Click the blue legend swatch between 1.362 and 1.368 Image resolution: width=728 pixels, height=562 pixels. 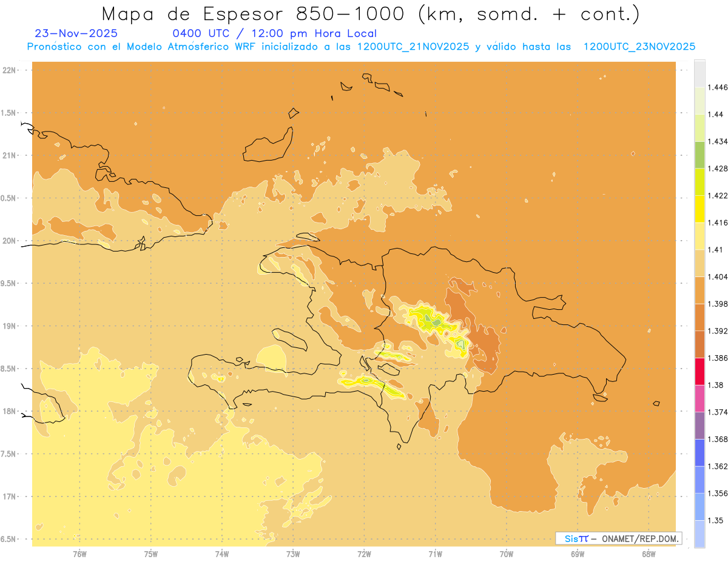699,452
